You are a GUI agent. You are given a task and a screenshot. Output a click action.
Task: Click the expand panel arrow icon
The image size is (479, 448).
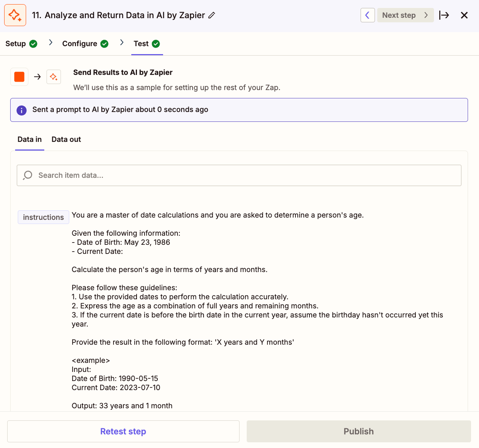(x=444, y=15)
